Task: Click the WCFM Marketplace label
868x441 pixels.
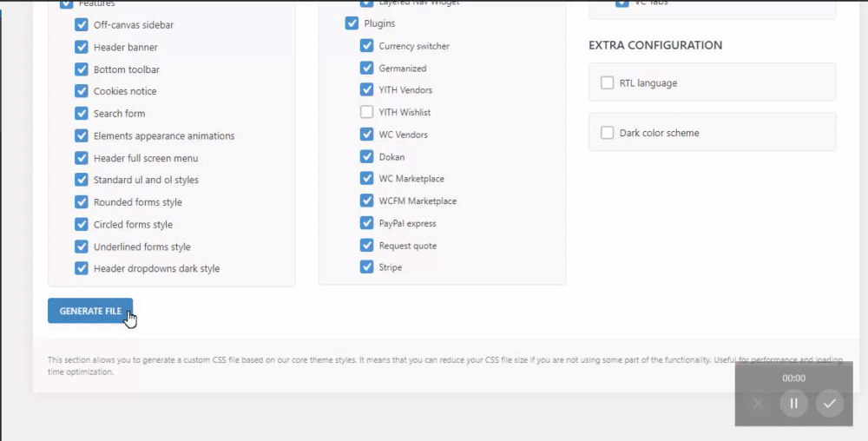Action: click(418, 201)
